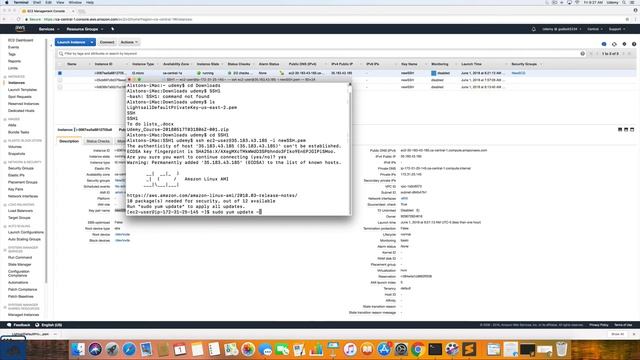Open the table settings gear icon
The width and height of the screenshot is (640, 360).
(x=624, y=44)
